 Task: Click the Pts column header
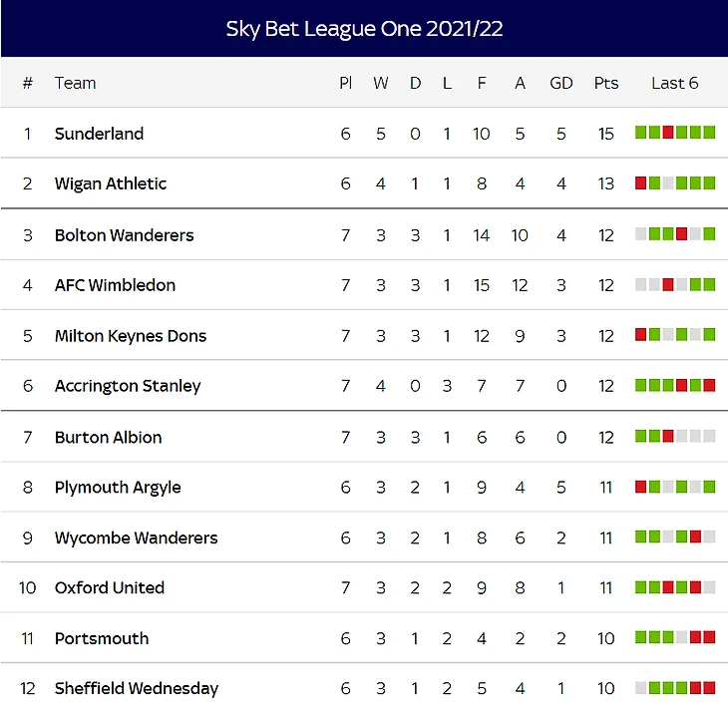pyautogui.click(x=606, y=83)
